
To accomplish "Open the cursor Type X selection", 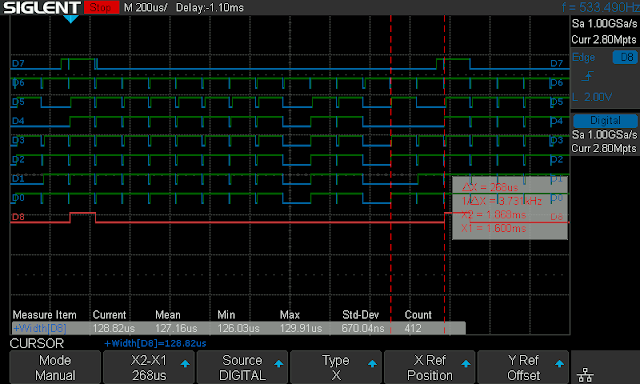I will [336, 367].
